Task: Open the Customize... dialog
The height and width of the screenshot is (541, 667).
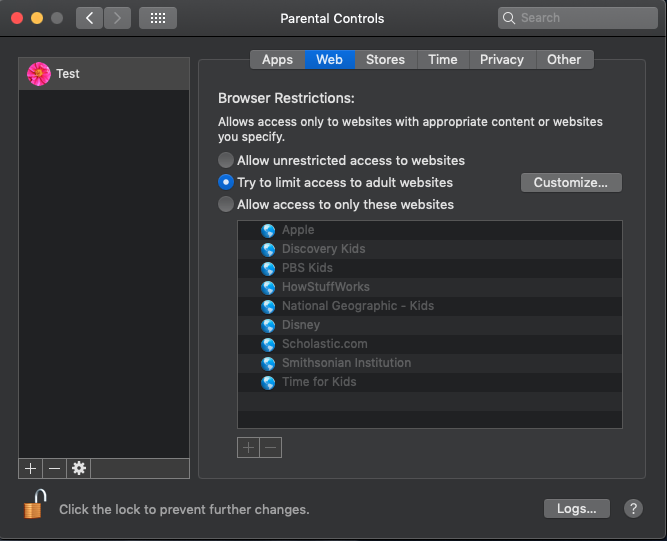Action: [x=571, y=182]
